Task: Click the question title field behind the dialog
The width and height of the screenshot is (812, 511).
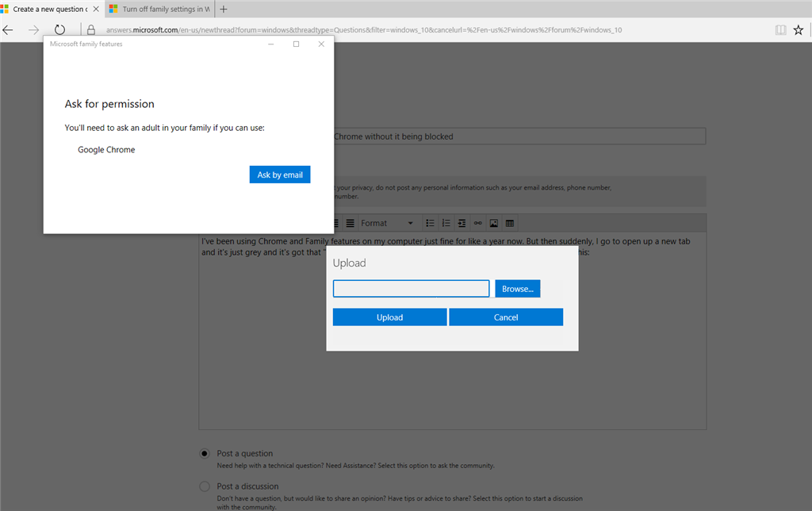Action: tap(519, 136)
